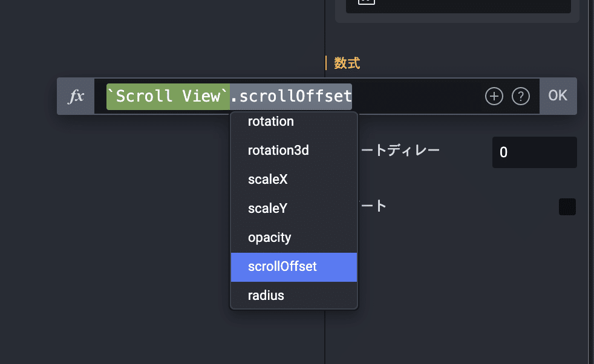Toggle the dark checkbox below the delay field

[567, 207]
